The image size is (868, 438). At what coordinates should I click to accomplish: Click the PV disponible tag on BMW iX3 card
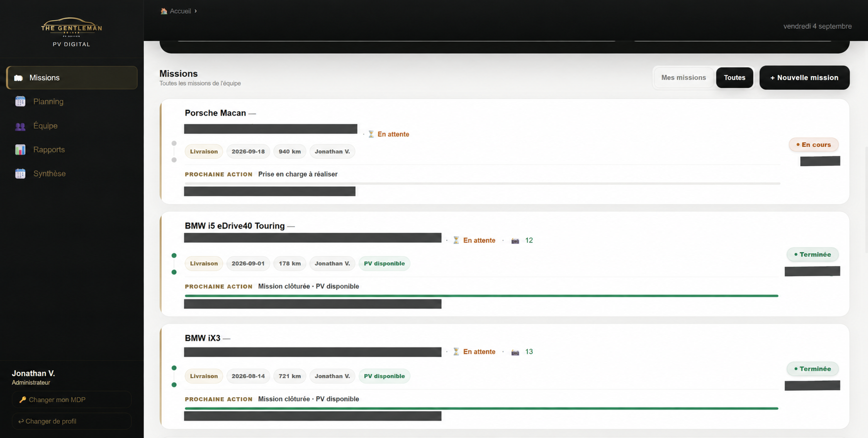coord(384,376)
